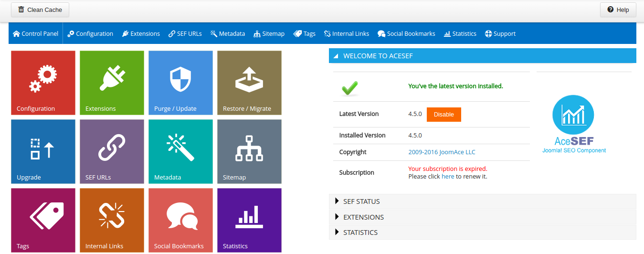This screenshot has height=254, width=644.
Task: Follow the 2009-2016 JoomAce LLC link
Action: (442, 152)
